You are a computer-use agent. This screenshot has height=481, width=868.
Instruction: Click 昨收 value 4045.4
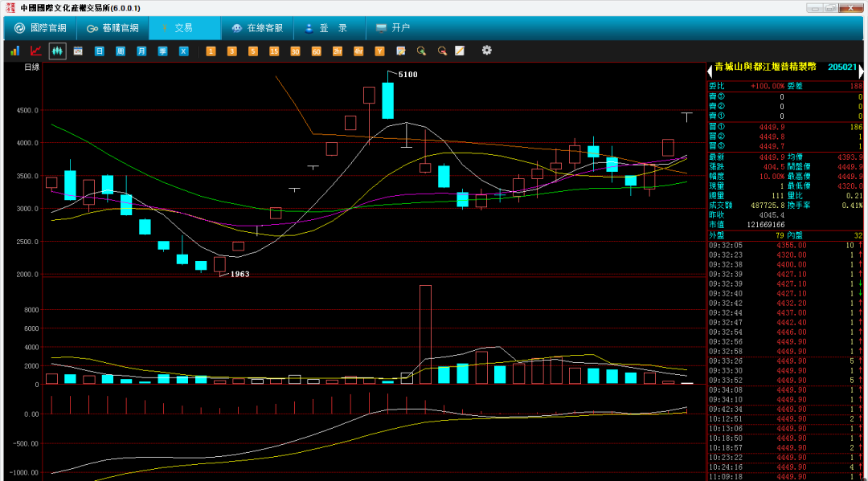(772, 215)
